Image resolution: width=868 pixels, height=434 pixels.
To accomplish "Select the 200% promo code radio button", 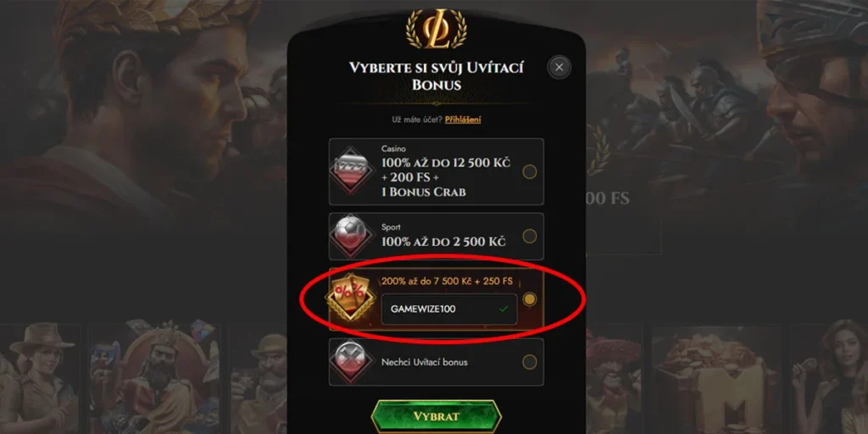I will point(530,299).
